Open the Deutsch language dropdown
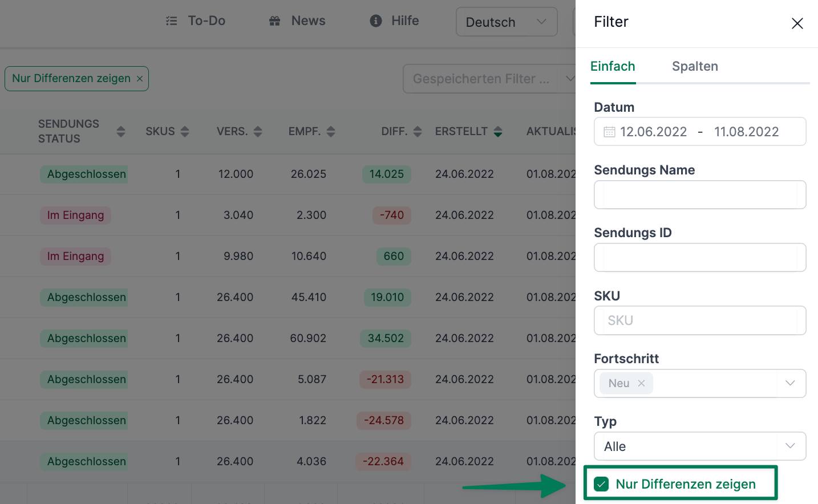The height and width of the screenshot is (504, 818). [507, 22]
